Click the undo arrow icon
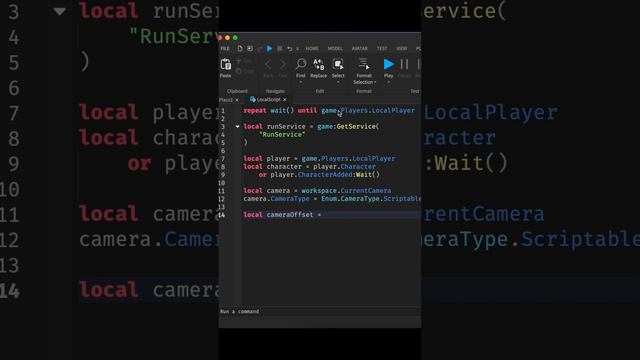The height and width of the screenshot is (360, 640). (289, 49)
